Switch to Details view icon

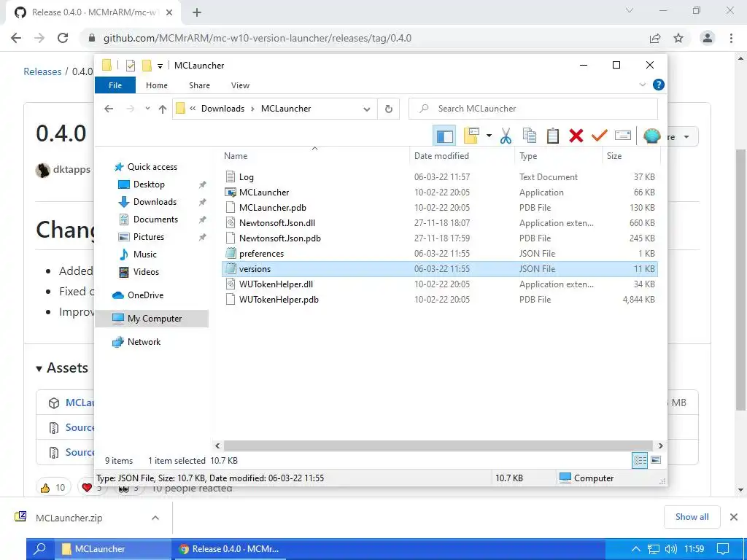tap(640, 460)
